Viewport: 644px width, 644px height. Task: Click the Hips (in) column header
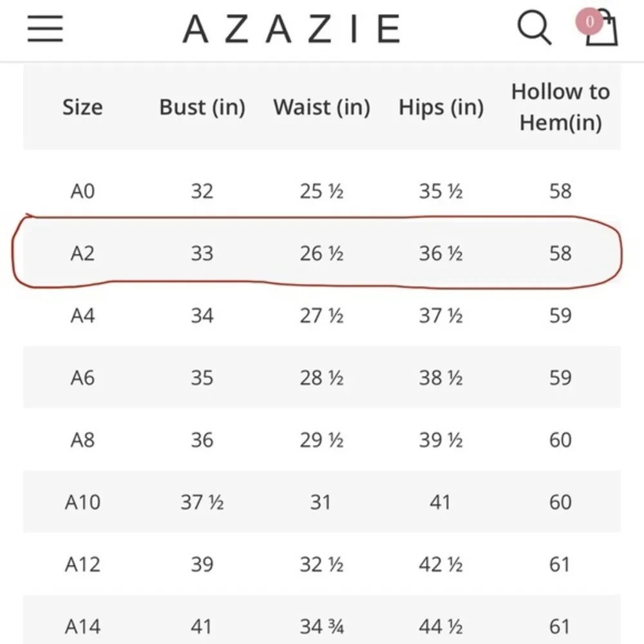(x=441, y=107)
